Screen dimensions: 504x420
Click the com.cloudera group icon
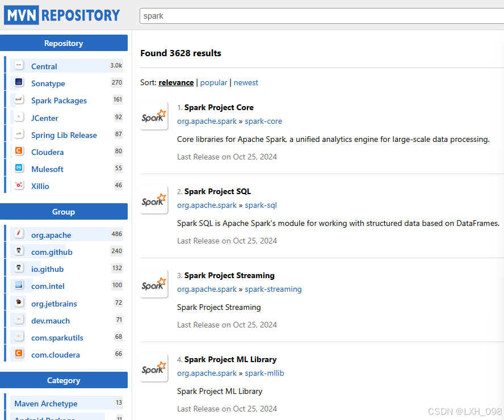[x=19, y=354]
